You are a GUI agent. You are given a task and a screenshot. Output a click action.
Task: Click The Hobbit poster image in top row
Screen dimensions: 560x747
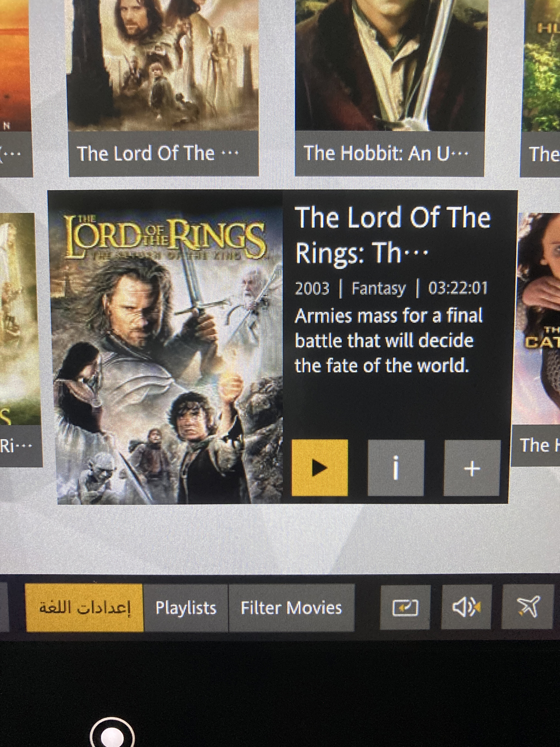[x=390, y=65]
